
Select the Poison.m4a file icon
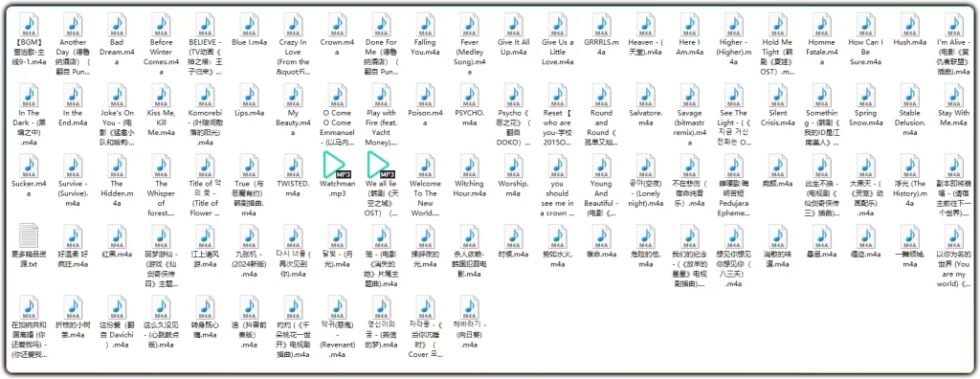tap(426, 96)
